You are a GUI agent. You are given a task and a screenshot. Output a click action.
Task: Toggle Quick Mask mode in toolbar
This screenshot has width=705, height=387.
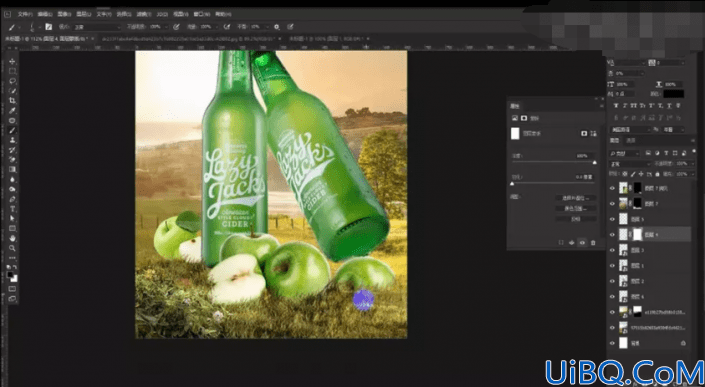(x=13, y=289)
